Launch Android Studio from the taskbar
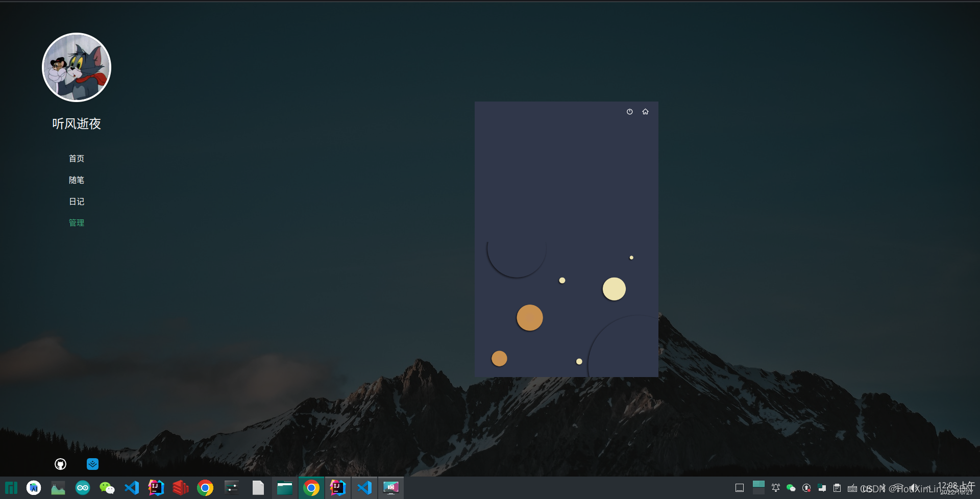 tap(34, 488)
